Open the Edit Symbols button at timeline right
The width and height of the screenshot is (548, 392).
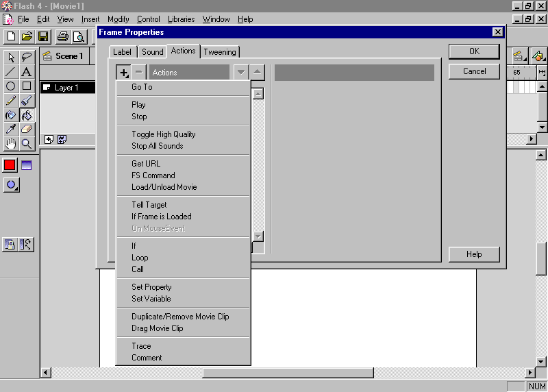538,56
